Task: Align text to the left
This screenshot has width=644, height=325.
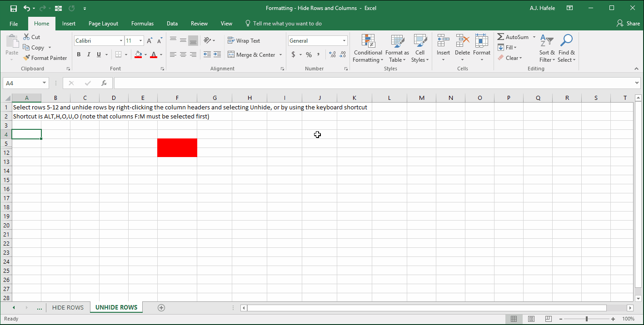Action: [173, 55]
